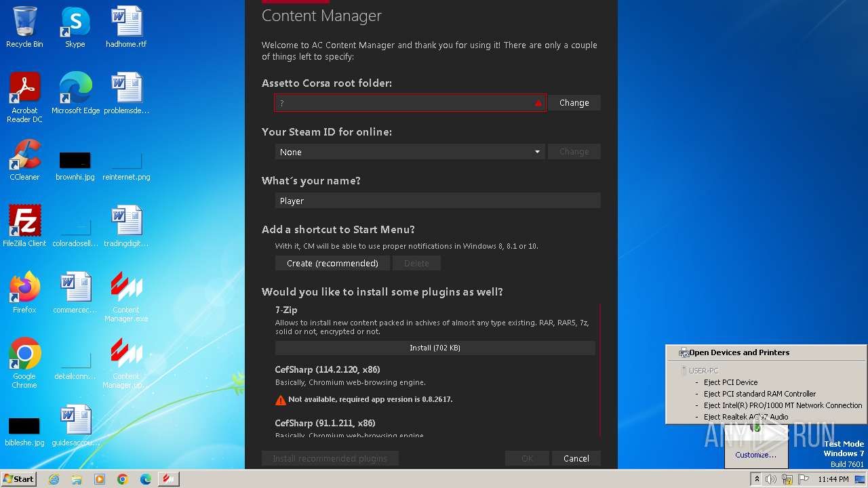Open Recycle Bin on the desktop

[24, 27]
